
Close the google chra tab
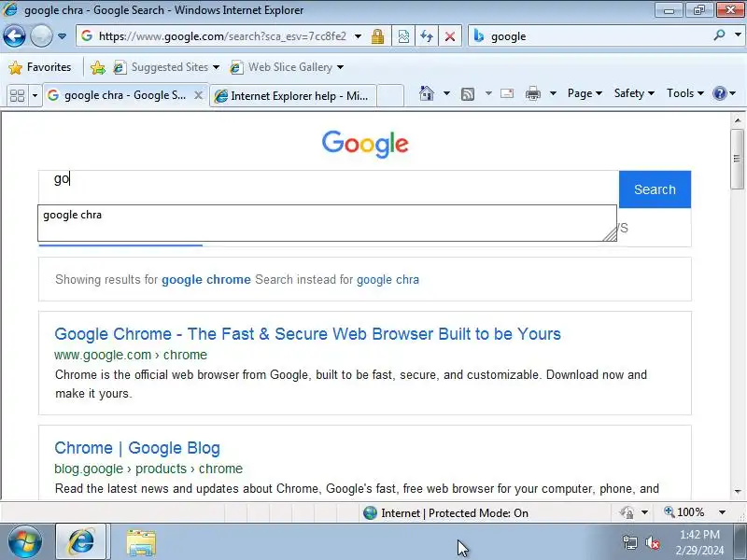[198, 95]
